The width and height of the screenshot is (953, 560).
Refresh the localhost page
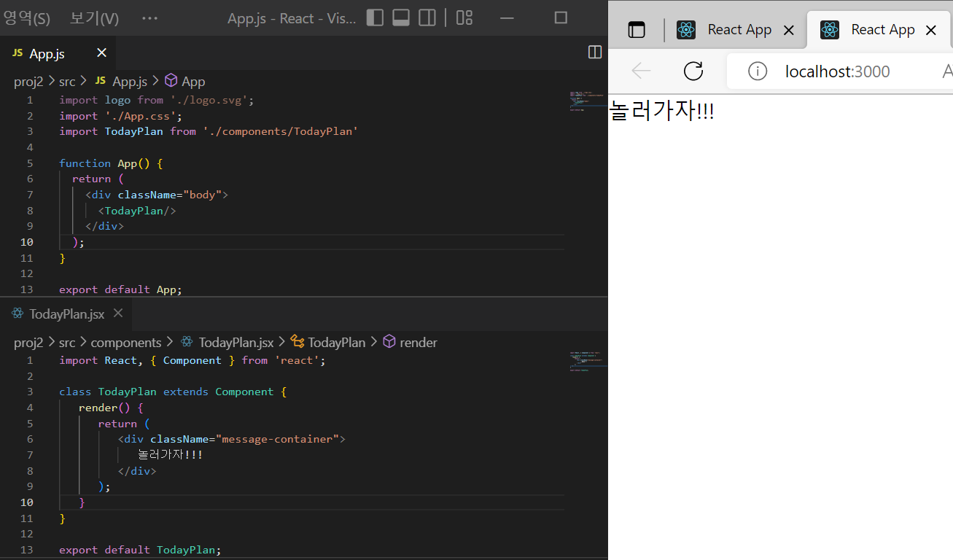pyautogui.click(x=693, y=71)
